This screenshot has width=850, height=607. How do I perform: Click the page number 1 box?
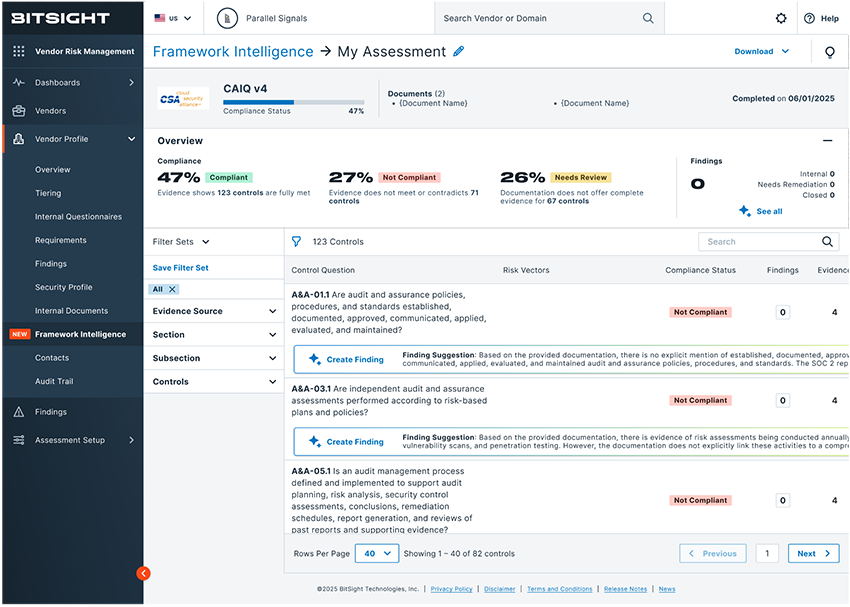[x=767, y=553]
